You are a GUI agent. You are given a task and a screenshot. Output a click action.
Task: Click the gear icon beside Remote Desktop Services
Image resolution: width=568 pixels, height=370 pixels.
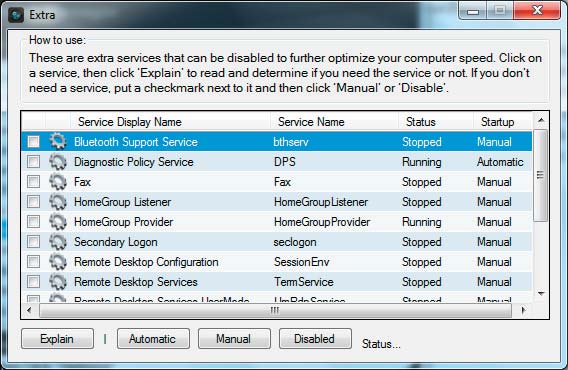coord(58,282)
